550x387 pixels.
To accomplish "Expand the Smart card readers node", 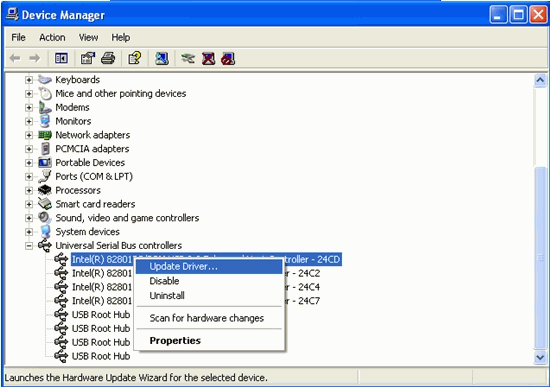I will [x=29, y=204].
